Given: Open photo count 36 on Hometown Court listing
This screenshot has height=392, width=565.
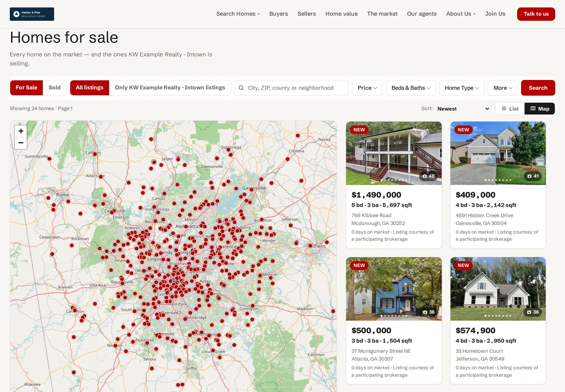Looking at the screenshot, I should click(533, 312).
